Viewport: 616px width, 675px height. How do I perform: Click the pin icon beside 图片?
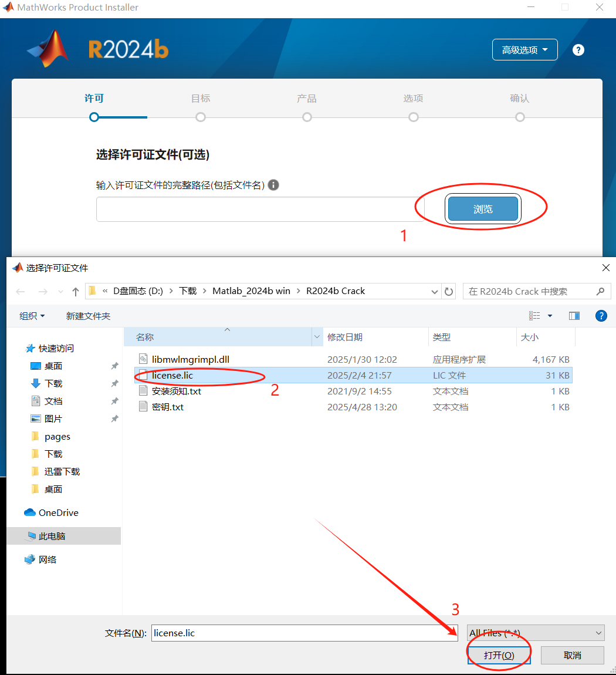pyautogui.click(x=114, y=419)
